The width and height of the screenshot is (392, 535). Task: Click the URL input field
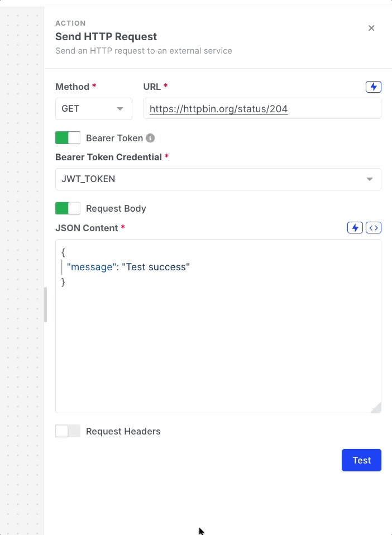(262, 108)
